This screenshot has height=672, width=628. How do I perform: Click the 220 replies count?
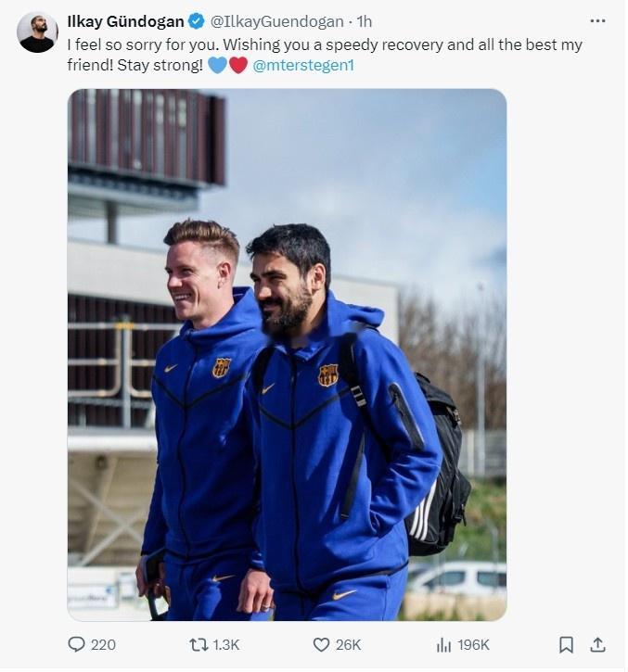tap(103, 645)
